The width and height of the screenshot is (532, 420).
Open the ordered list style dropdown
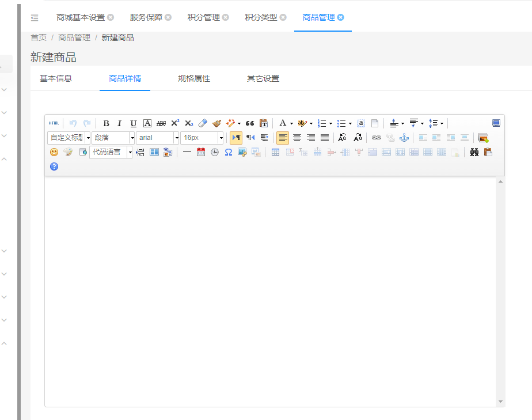(x=331, y=124)
